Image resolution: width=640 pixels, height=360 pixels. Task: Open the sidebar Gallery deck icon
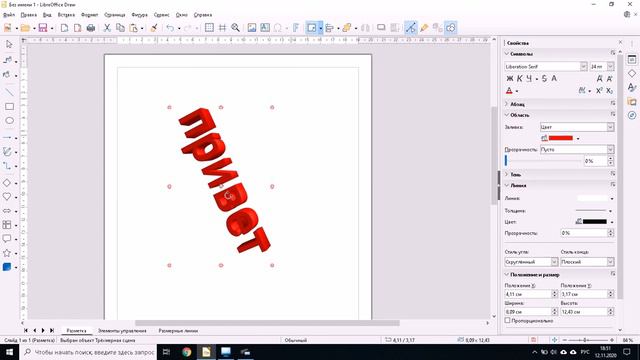pos(632,101)
